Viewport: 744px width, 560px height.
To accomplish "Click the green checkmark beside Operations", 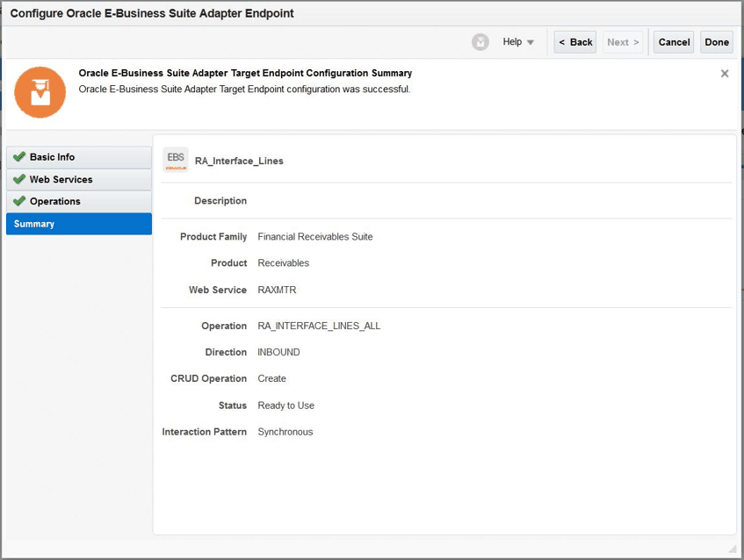I will pyautogui.click(x=18, y=201).
